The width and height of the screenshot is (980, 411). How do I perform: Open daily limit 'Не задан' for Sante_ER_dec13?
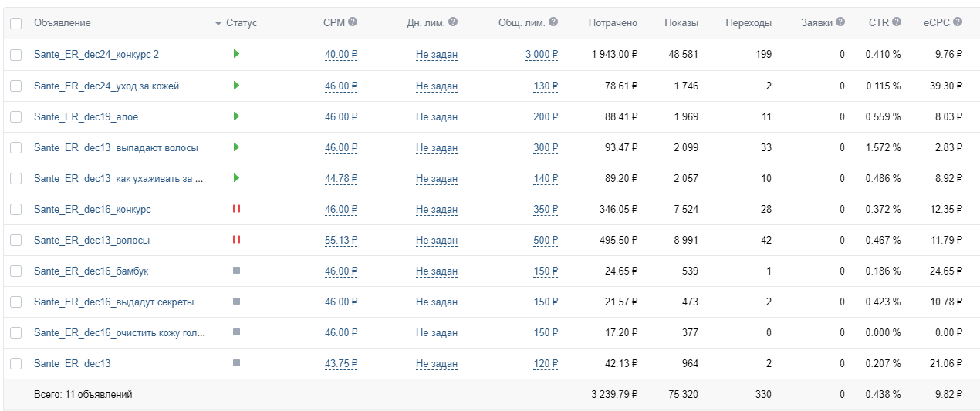(436, 364)
